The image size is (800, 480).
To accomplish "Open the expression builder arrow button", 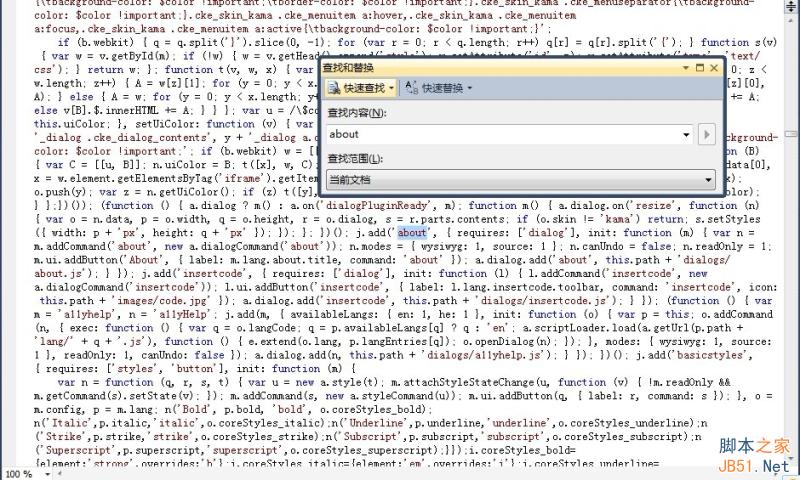I will 707,135.
